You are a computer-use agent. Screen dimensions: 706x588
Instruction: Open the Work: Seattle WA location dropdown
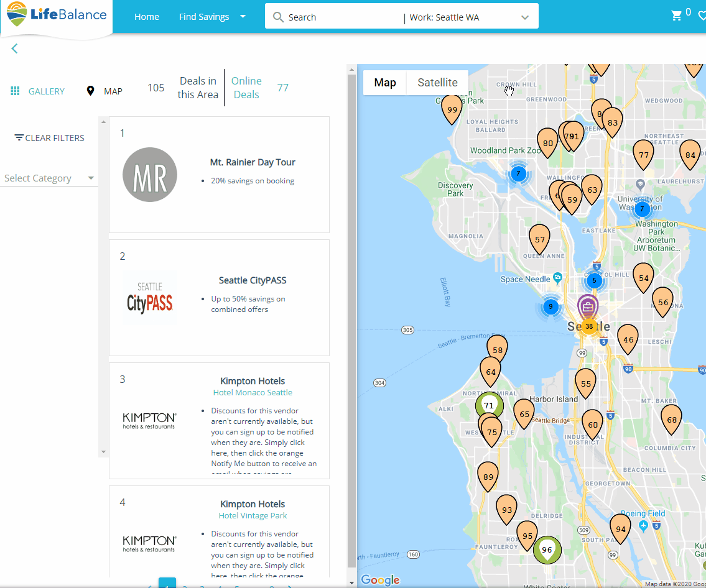pos(469,17)
